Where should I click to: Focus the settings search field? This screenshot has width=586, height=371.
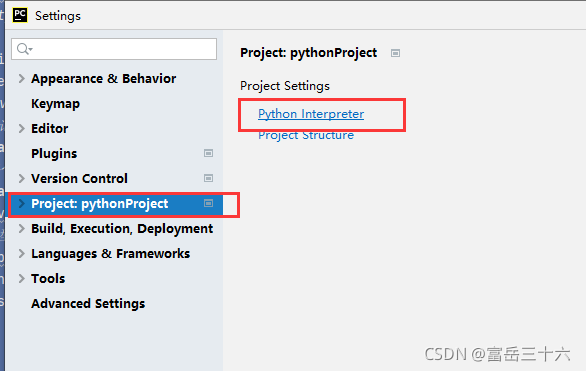[x=114, y=49]
